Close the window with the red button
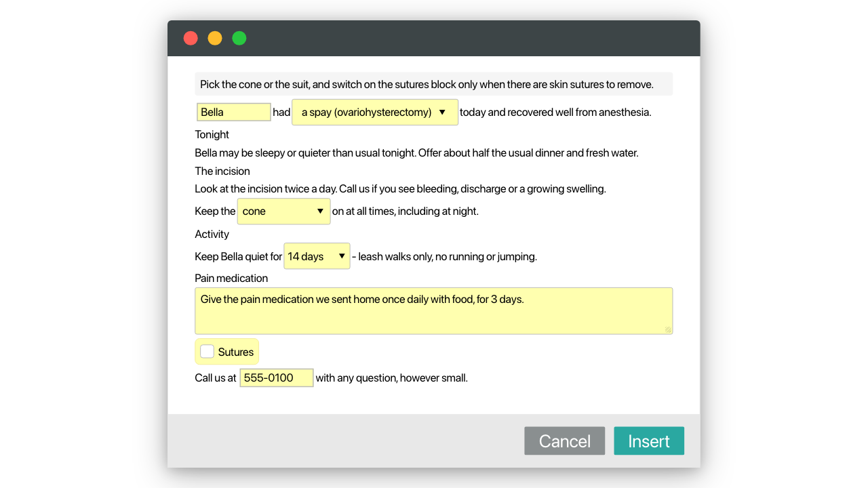 pos(191,38)
